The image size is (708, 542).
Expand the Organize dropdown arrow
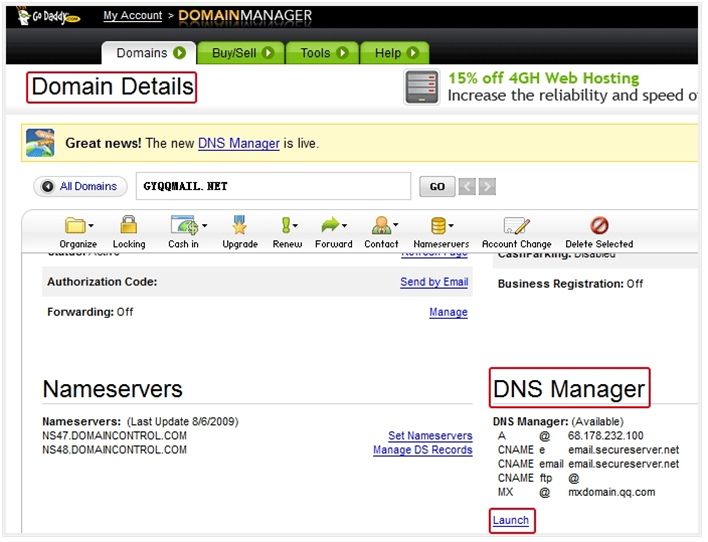click(91, 225)
